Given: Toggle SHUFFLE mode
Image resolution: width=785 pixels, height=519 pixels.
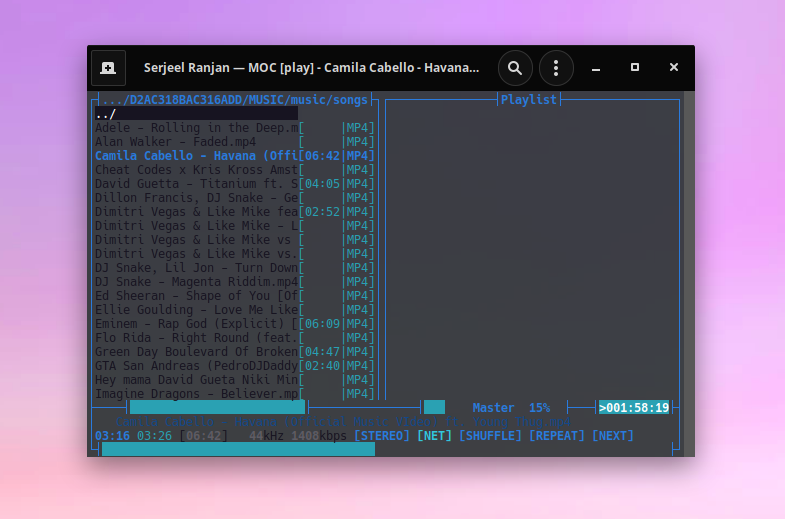Looking at the screenshot, I should (x=490, y=436).
